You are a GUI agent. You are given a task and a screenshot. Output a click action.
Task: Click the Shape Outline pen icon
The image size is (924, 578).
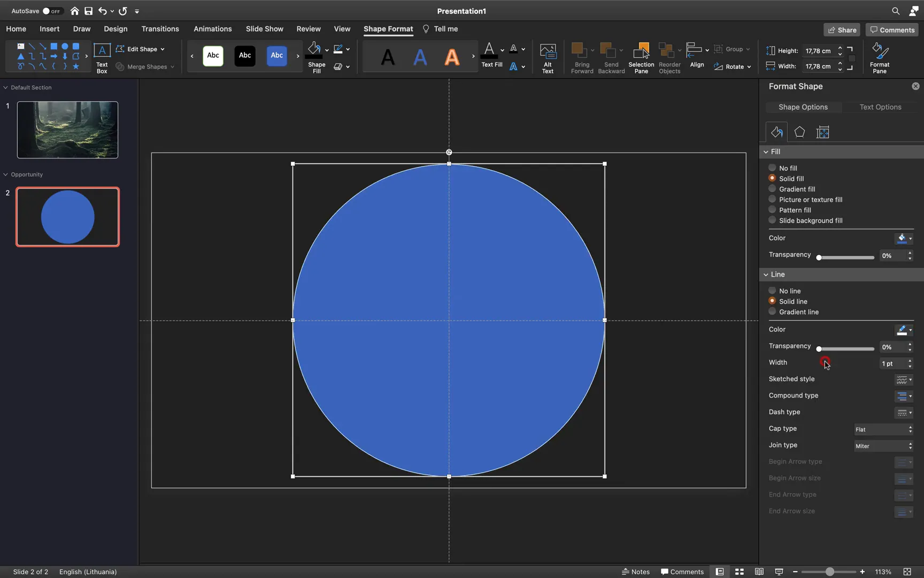338,49
